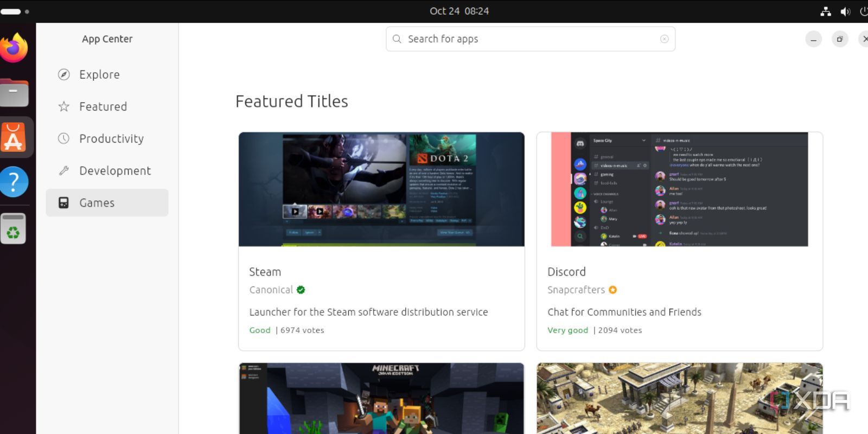Click Steam's 'Good' rating label
This screenshot has width=868, height=434.
(x=260, y=330)
